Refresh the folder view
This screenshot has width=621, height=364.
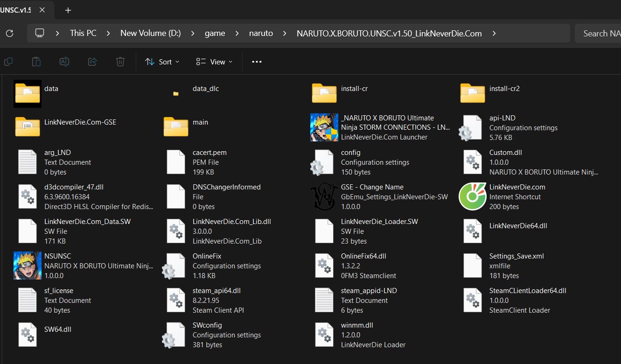coord(9,33)
